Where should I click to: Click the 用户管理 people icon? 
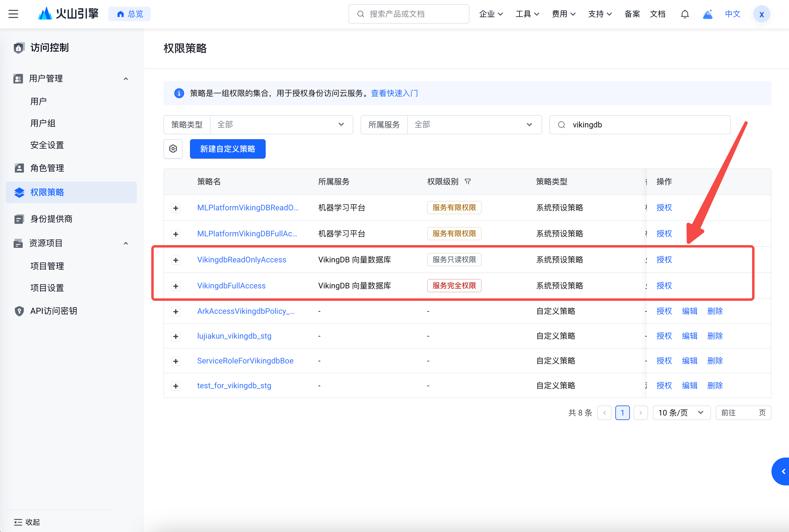click(18, 78)
